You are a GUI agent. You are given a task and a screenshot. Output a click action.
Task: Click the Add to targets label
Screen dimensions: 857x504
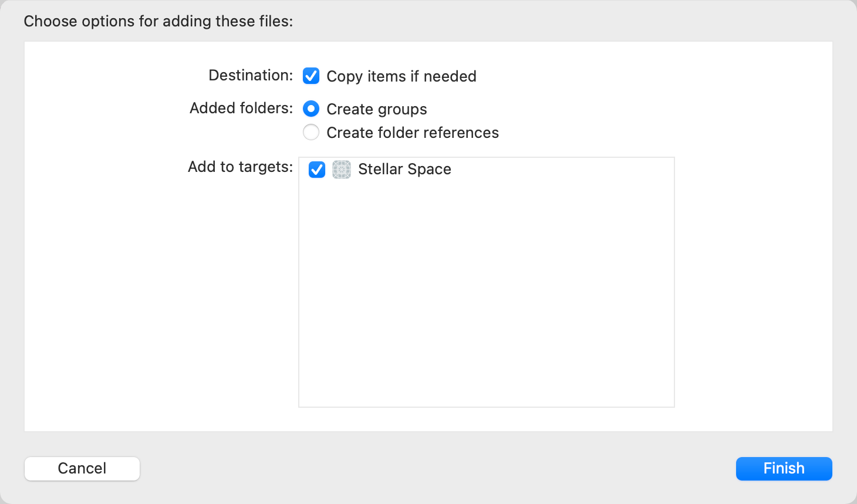[x=239, y=167]
